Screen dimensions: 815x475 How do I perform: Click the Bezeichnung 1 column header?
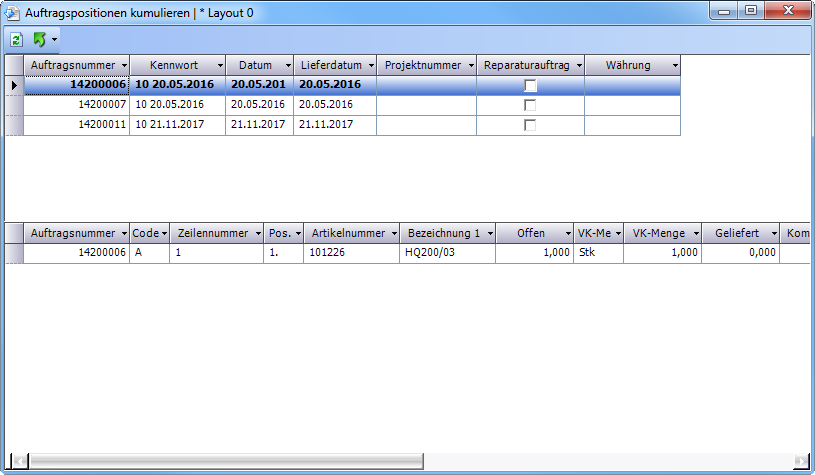click(x=443, y=234)
